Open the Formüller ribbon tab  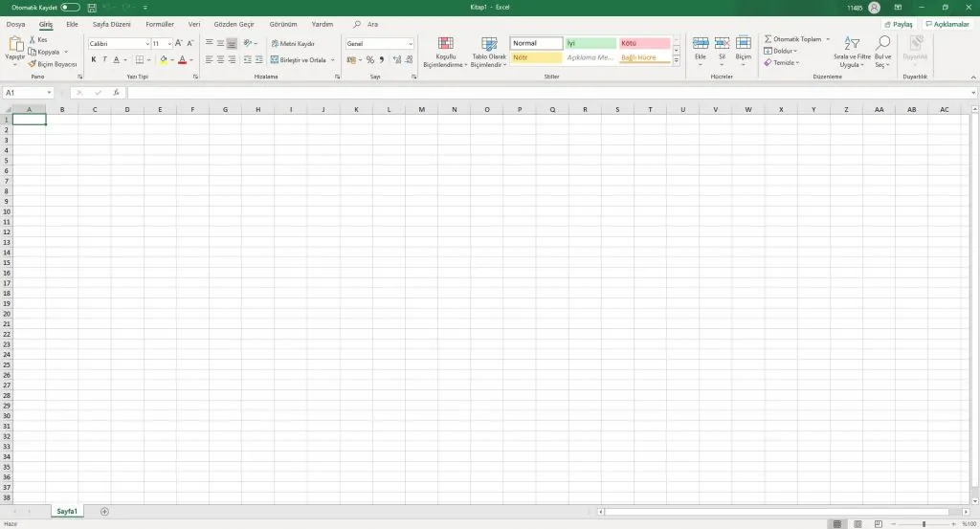[x=160, y=24]
